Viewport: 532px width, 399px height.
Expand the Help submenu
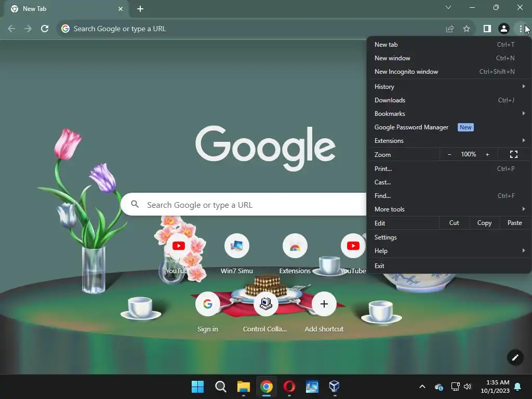pos(449,251)
